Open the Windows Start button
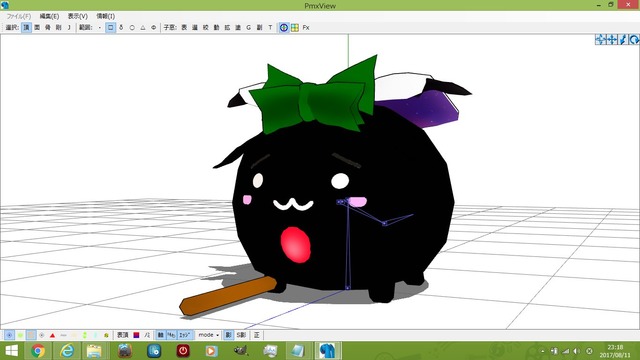640x360 pixels. click(11, 351)
